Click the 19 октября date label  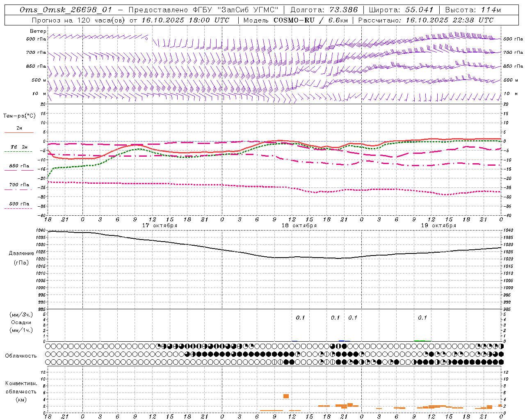(x=438, y=226)
